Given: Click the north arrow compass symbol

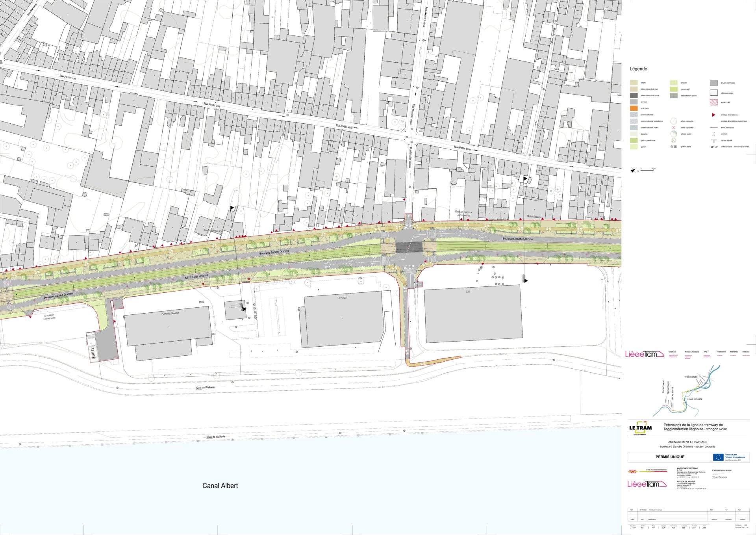Looking at the screenshot, I should click(x=634, y=170).
